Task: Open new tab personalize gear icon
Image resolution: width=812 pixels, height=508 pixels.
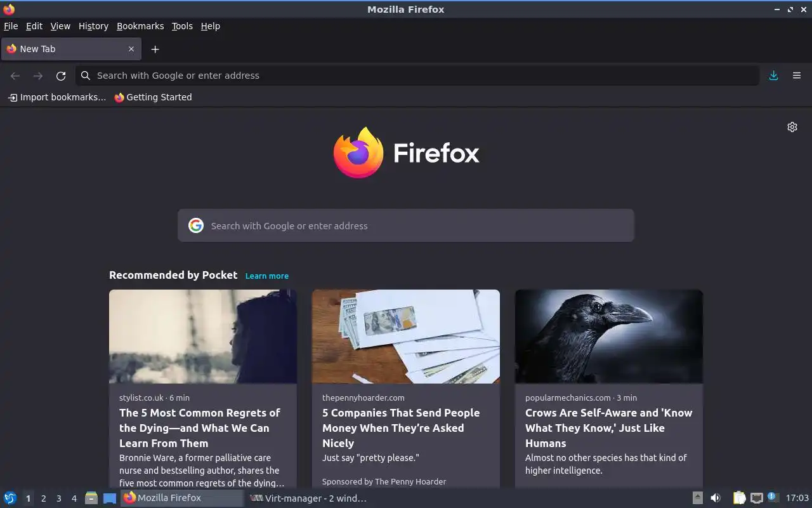Action: [x=792, y=127]
